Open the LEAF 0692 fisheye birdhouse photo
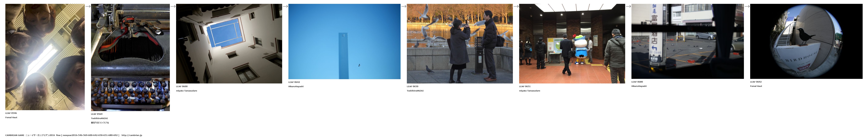The height and width of the screenshot is (139, 868). coord(806,41)
